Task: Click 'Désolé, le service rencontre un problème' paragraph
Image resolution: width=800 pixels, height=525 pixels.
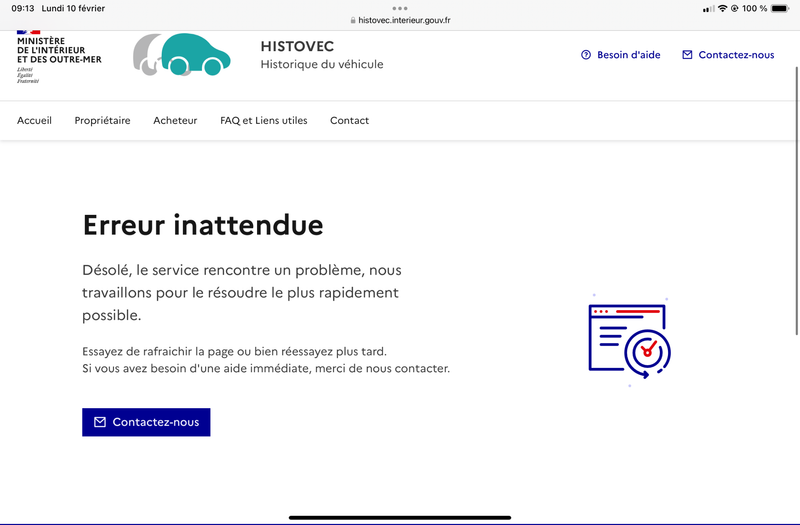Action: pyautogui.click(x=242, y=292)
